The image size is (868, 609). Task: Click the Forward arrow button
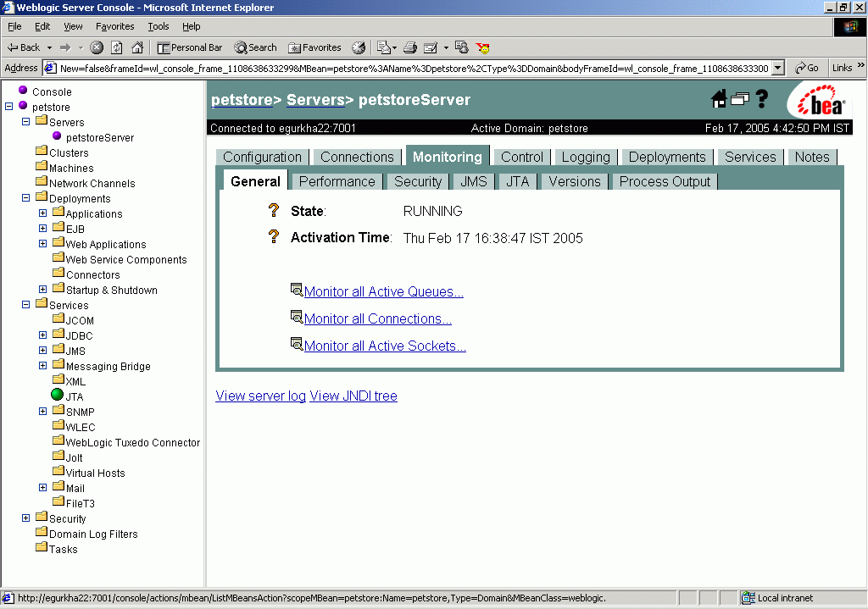[65, 47]
